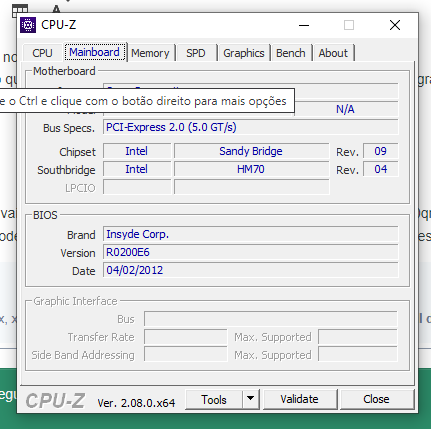Close CPU-Z with the X icon
The image size is (431, 429).
click(x=395, y=25)
